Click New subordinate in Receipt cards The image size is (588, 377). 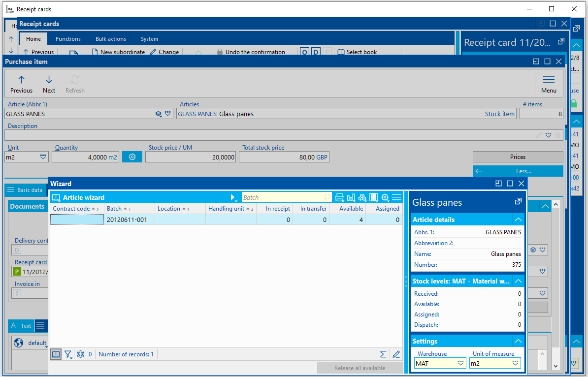[118, 52]
